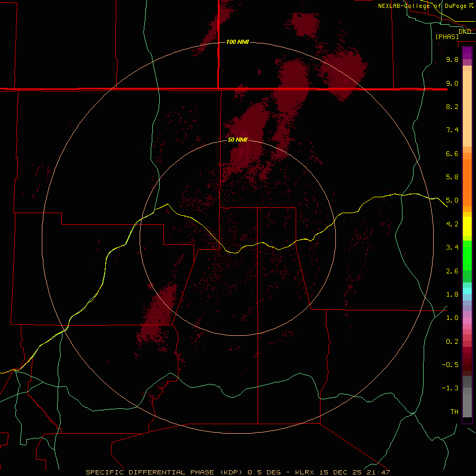Click the 5.0 value on the scale
Image resolution: width=476 pixels, height=476 pixels.
coord(452,200)
